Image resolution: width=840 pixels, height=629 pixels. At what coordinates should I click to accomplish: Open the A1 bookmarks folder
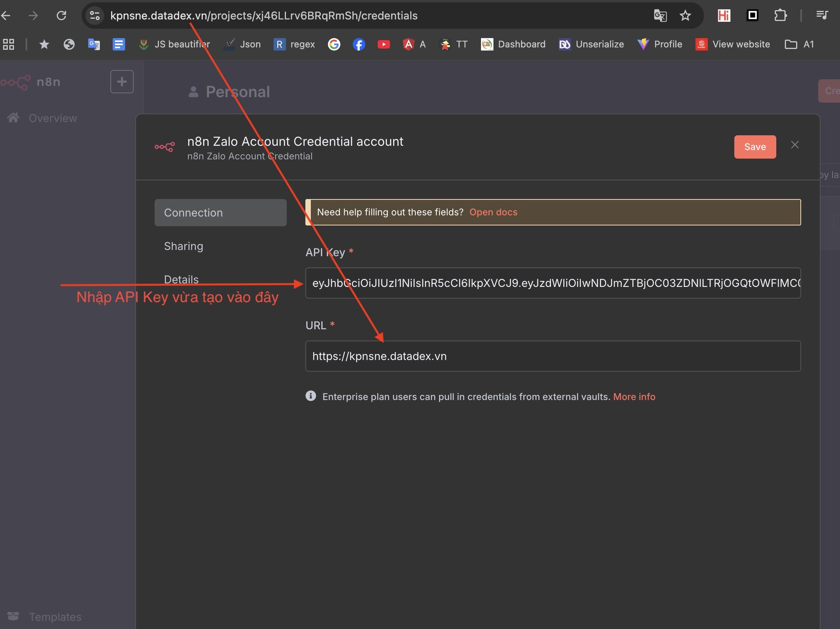pyautogui.click(x=799, y=44)
